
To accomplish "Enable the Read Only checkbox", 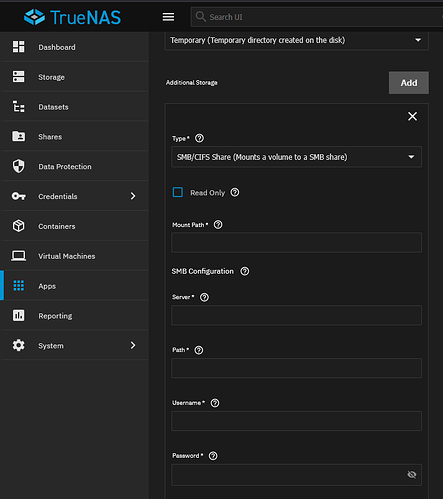I will tap(178, 192).
